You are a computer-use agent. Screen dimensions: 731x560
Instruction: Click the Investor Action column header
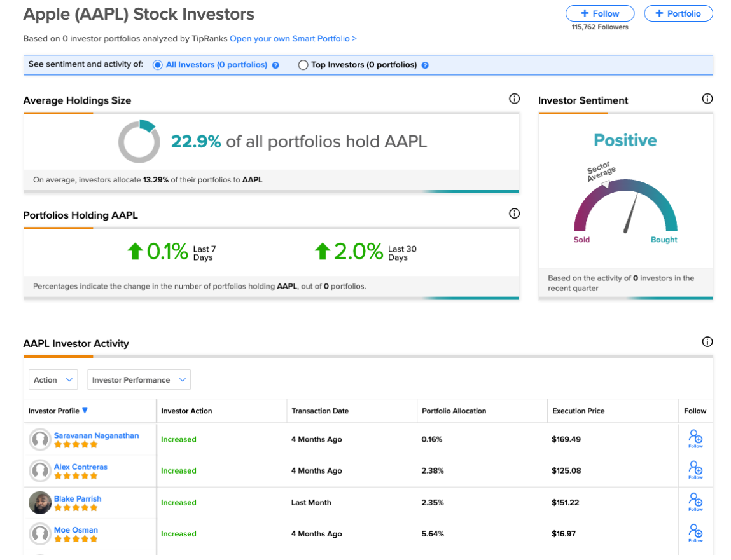click(x=186, y=411)
